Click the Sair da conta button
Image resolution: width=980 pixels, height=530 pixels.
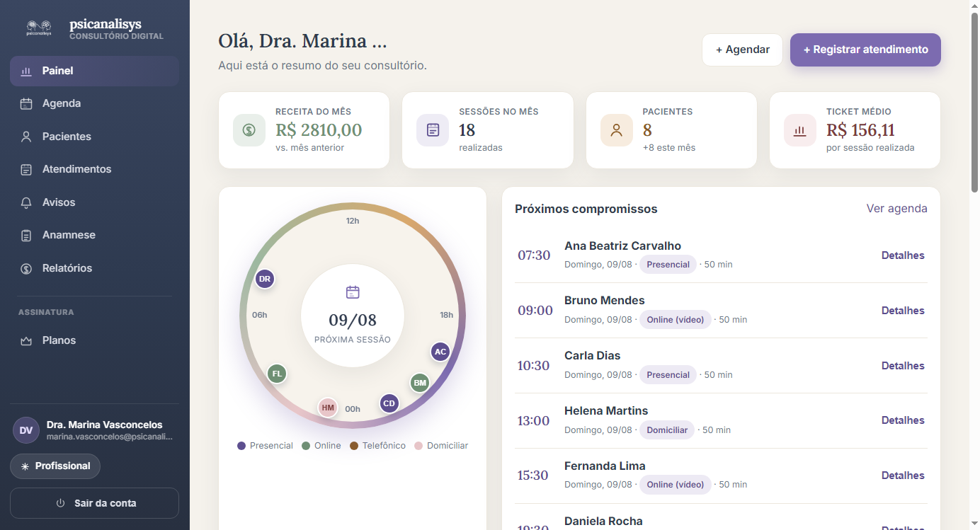94,503
